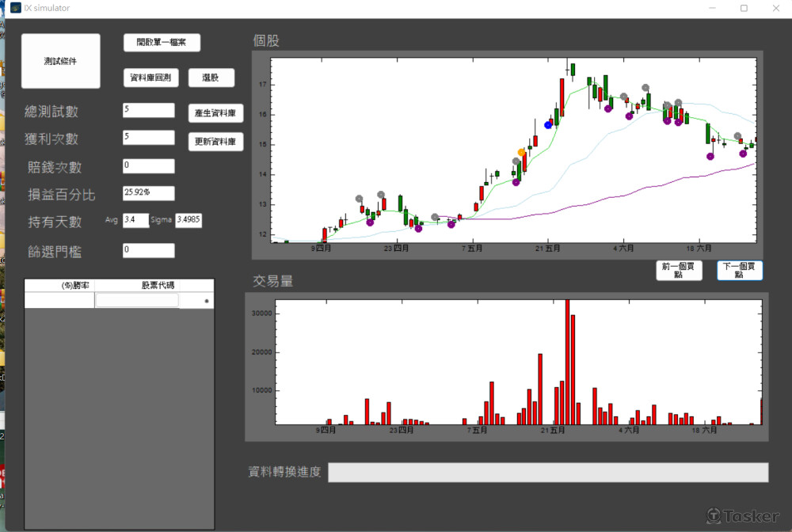Click the 賠錢次數 field
Screen dimensions: 792x532
pyautogui.click(x=148, y=166)
